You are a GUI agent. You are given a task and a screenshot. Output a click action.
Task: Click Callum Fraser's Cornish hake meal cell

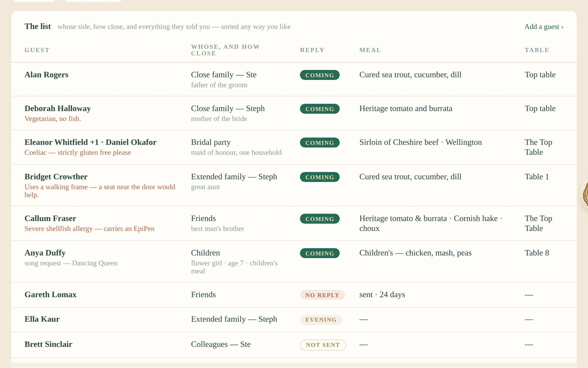pyautogui.click(x=431, y=223)
